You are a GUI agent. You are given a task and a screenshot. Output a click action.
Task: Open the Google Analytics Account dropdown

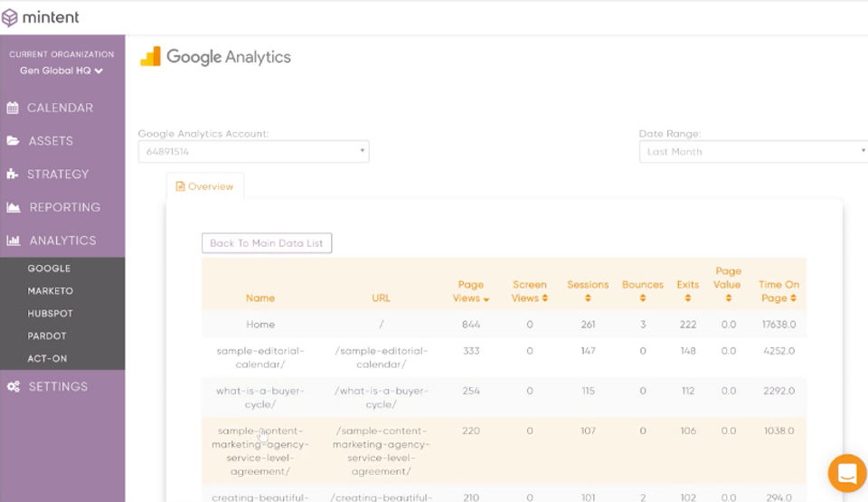point(253,151)
